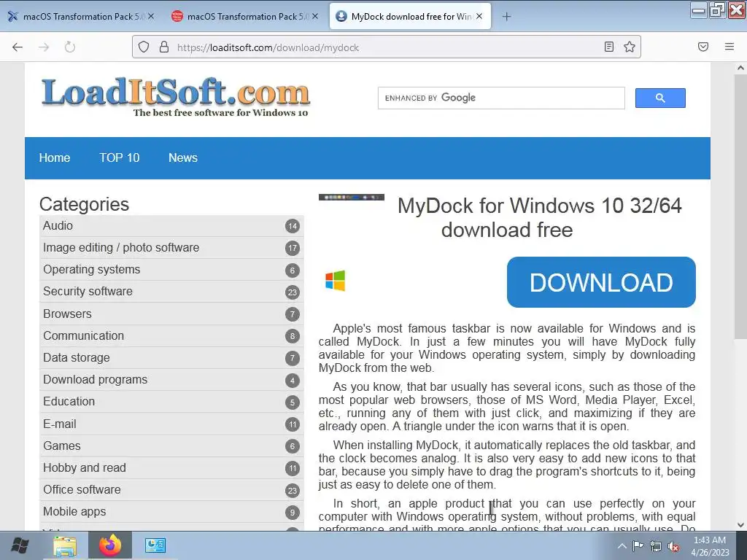
Task: Click the blue Google search magnifier button
Action: [x=660, y=98]
